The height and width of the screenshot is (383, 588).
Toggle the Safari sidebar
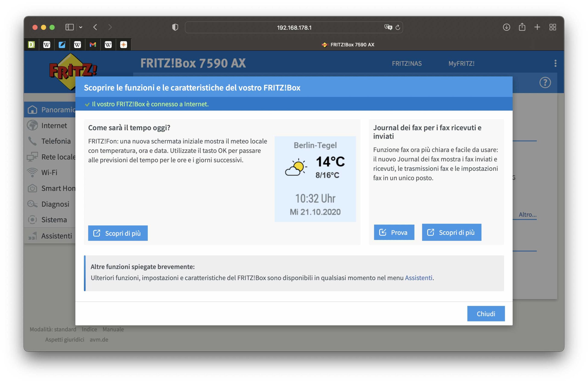pos(69,27)
